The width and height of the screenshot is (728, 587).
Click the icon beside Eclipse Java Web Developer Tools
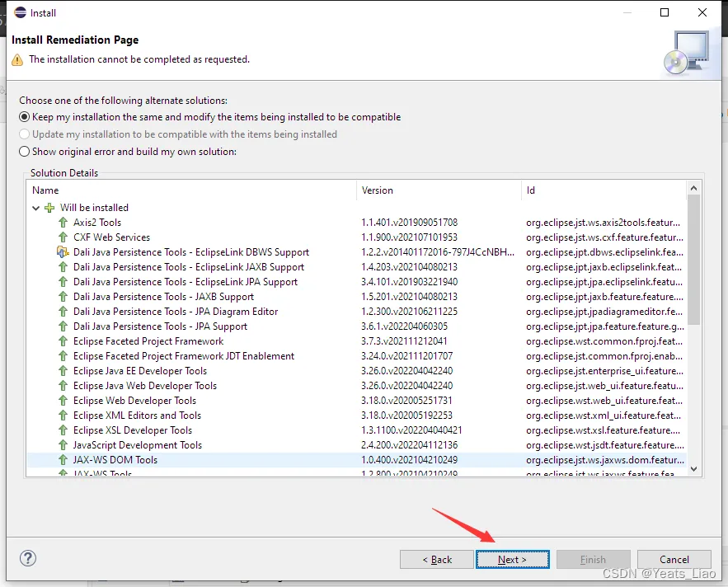(x=63, y=386)
